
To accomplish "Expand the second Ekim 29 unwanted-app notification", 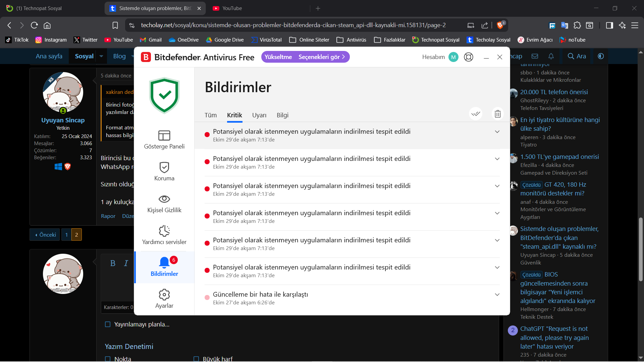I will point(497,159).
